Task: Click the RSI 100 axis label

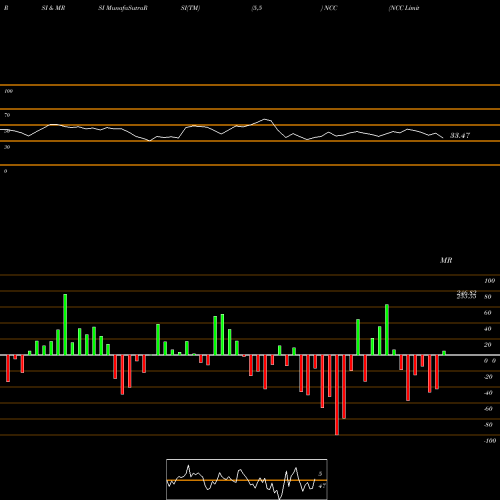Action: click(8, 91)
